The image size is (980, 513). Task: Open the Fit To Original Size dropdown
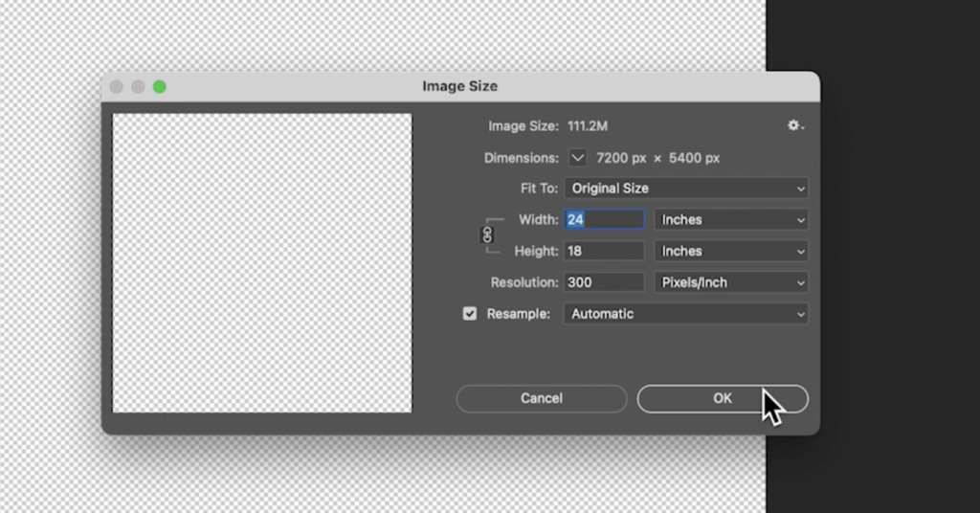click(x=686, y=189)
